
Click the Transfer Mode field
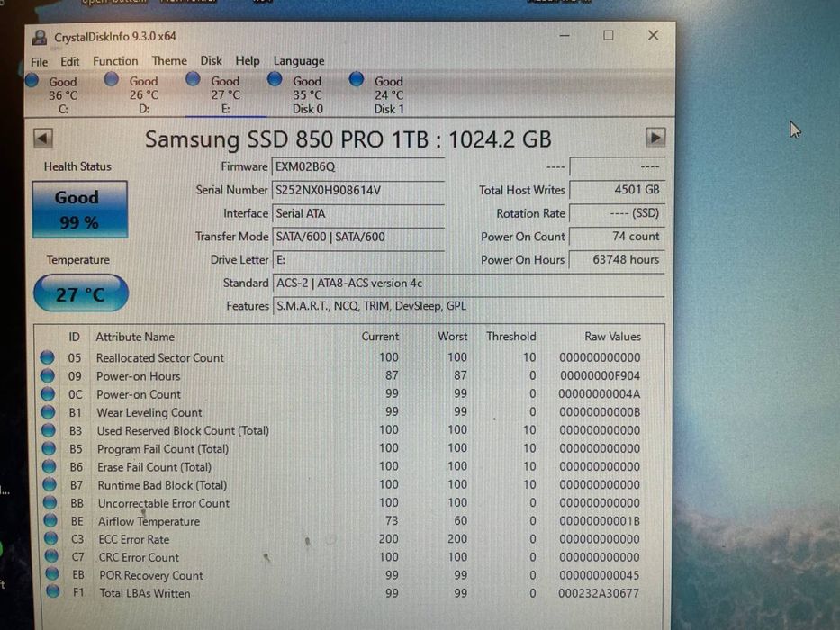(x=358, y=237)
